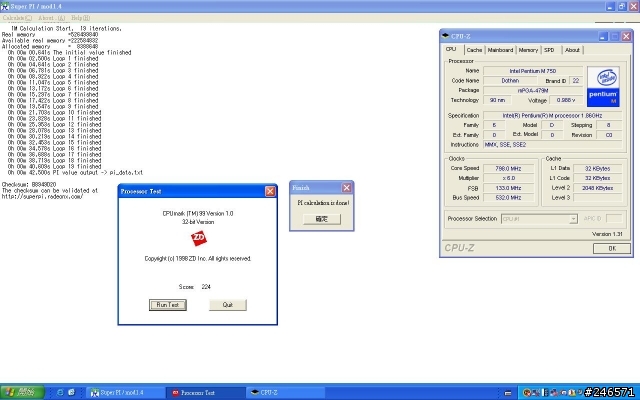This screenshot has height=400, width=640.
Task: Click the Quit button in Processor Test
Action: [227, 304]
